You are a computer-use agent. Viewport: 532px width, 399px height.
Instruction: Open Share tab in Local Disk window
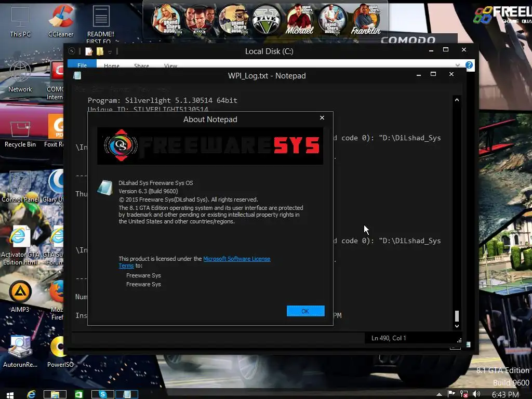coord(141,65)
